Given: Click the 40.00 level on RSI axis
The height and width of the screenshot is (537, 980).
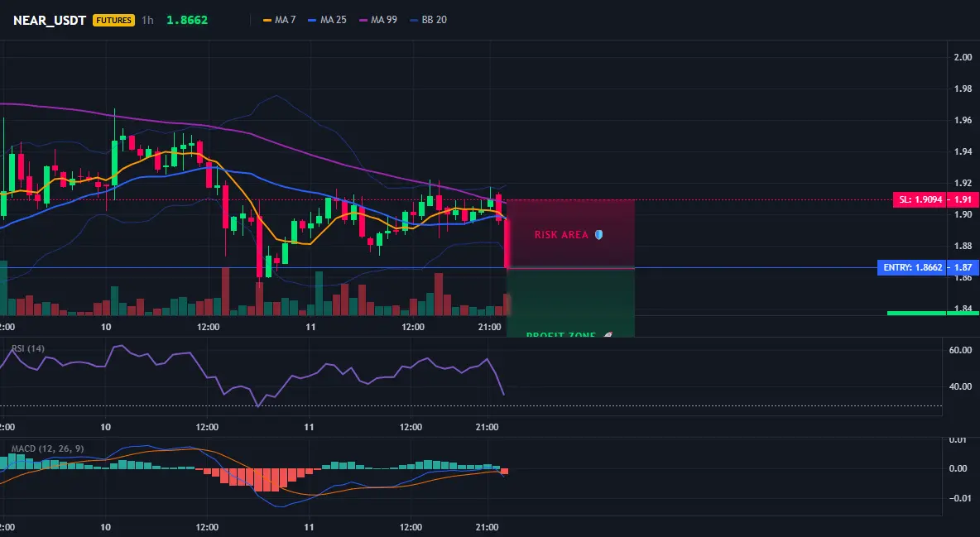Looking at the screenshot, I should tap(960, 387).
